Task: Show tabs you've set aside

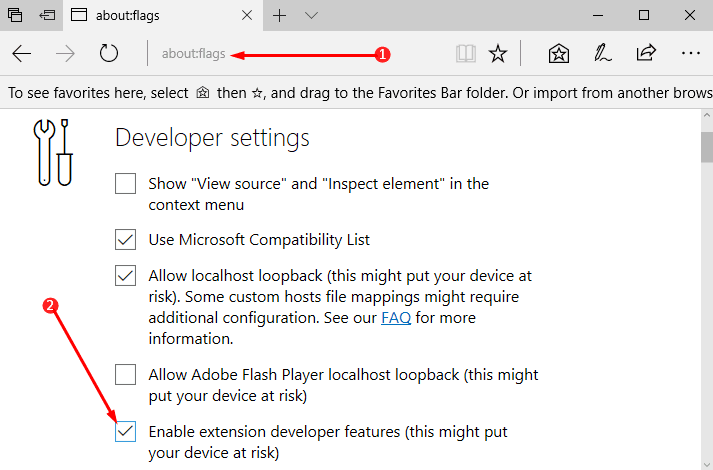Action: [x=15, y=15]
